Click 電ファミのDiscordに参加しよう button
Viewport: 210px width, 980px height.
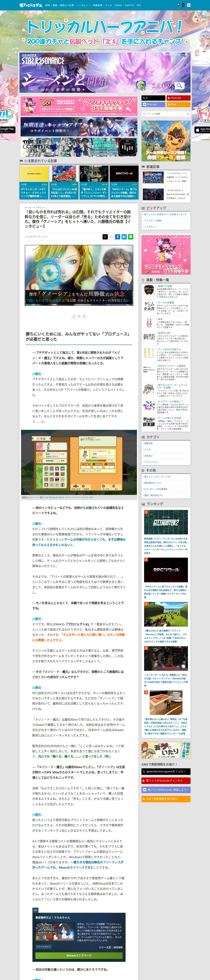tap(166, 789)
